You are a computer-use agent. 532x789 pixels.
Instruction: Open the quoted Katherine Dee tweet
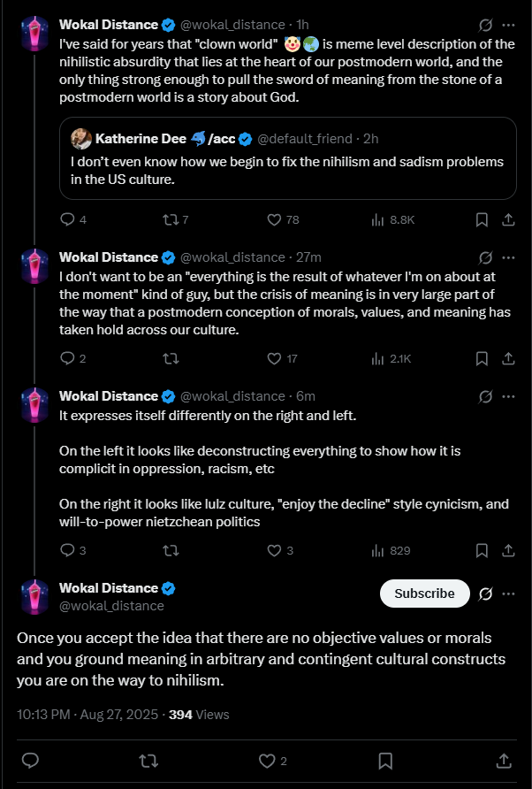(287, 170)
